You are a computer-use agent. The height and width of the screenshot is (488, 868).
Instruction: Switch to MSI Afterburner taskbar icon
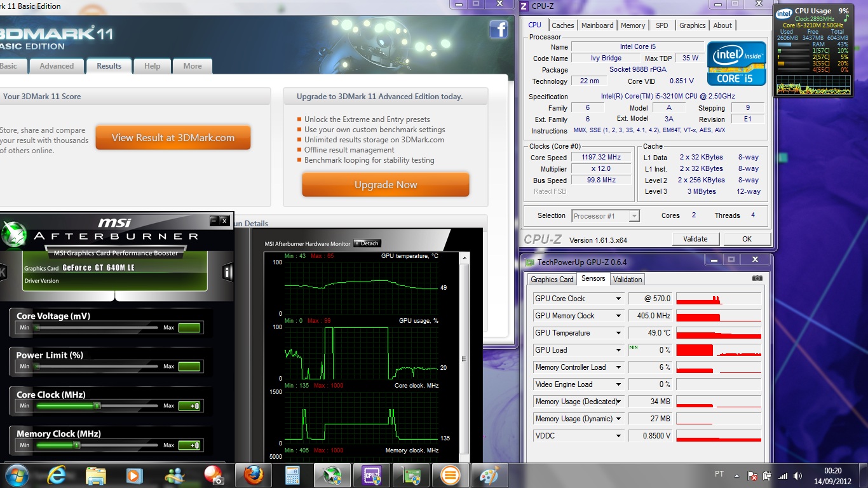(x=332, y=475)
